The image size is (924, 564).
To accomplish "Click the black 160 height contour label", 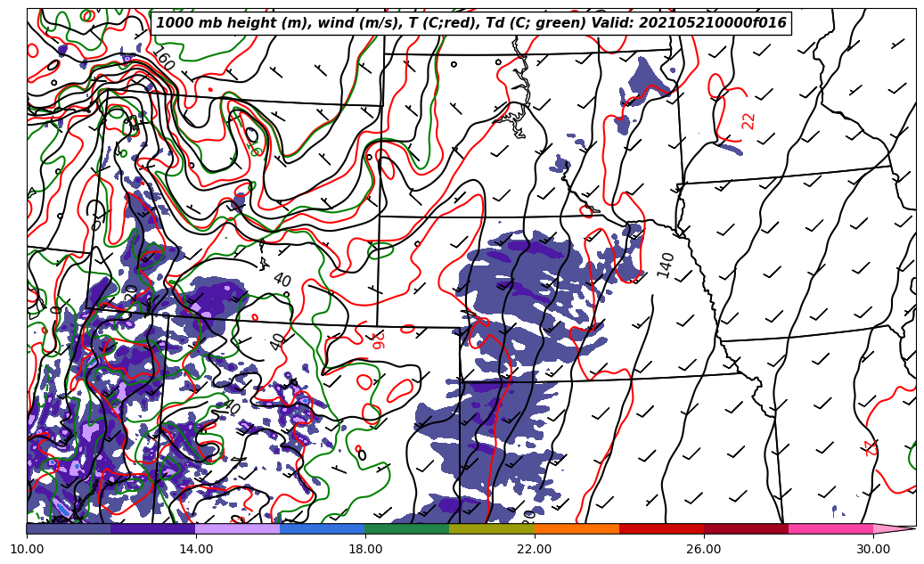I will point(162,60).
